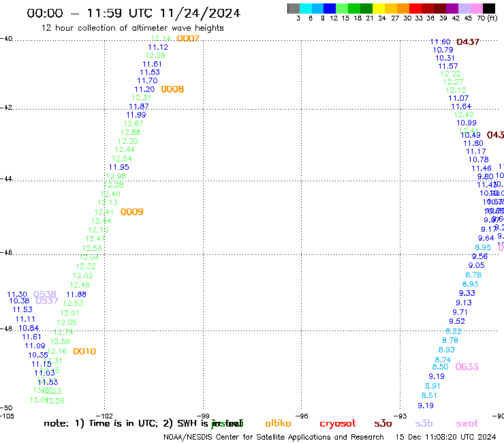Click the wave height value 10.79

(443, 50)
